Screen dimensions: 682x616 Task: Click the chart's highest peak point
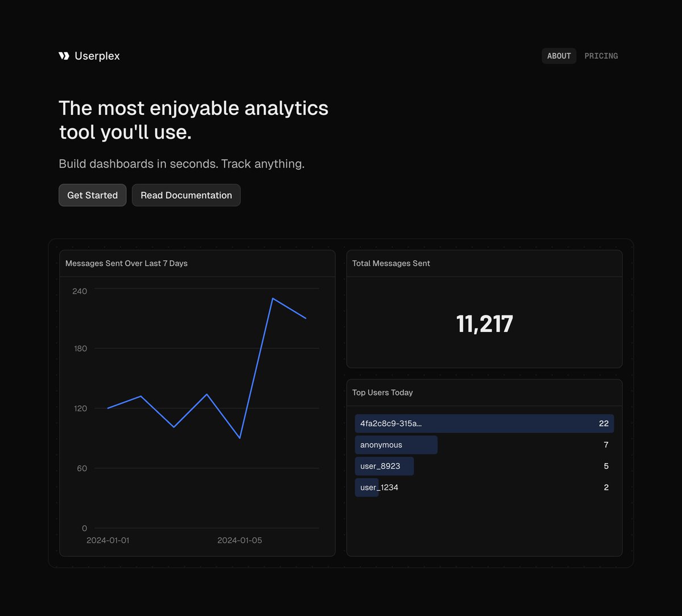(x=273, y=298)
